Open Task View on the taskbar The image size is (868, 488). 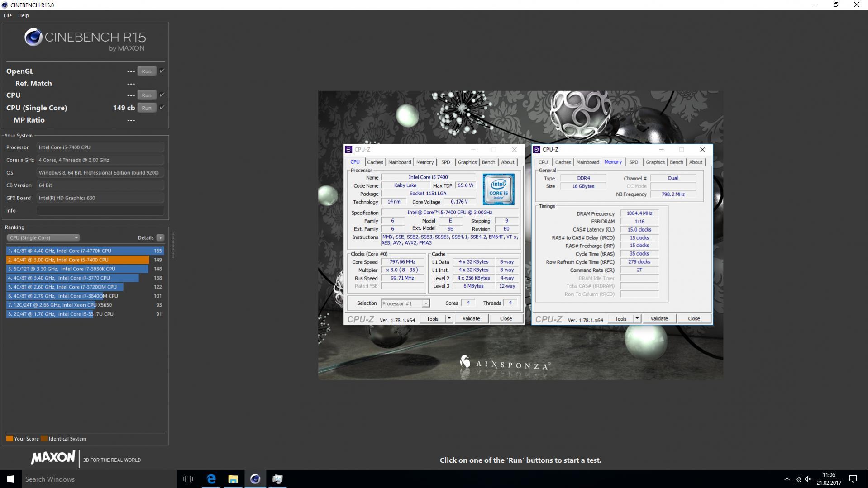188,479
